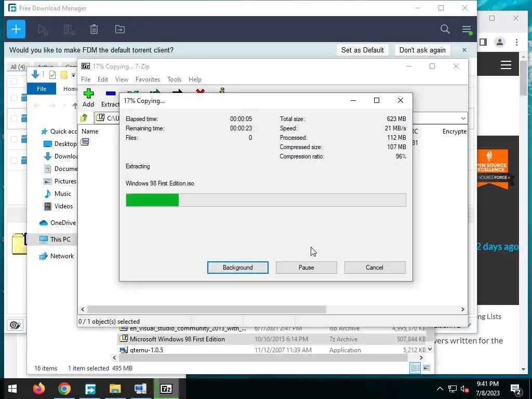The image size is (532, 399).
Task: Select Pictures in Explorer navigation pane
Action: (60, 181)
